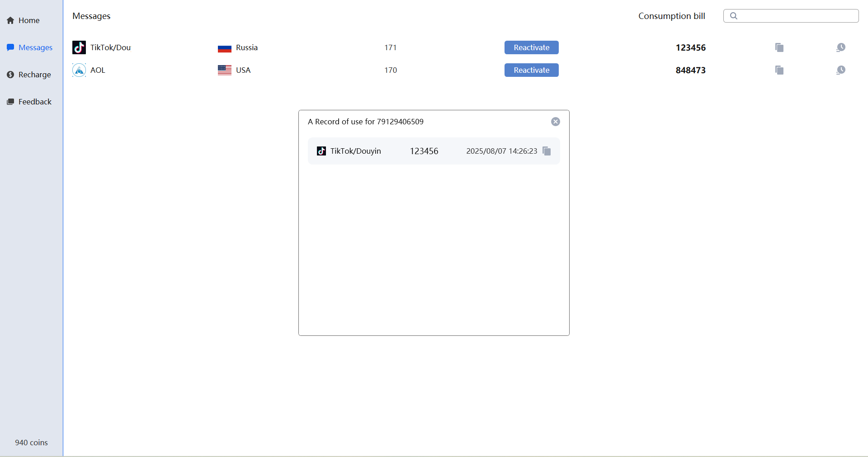Viewport: 868px width, 457px height.
Task: Click the search magnifier icon
Action: 733,15
